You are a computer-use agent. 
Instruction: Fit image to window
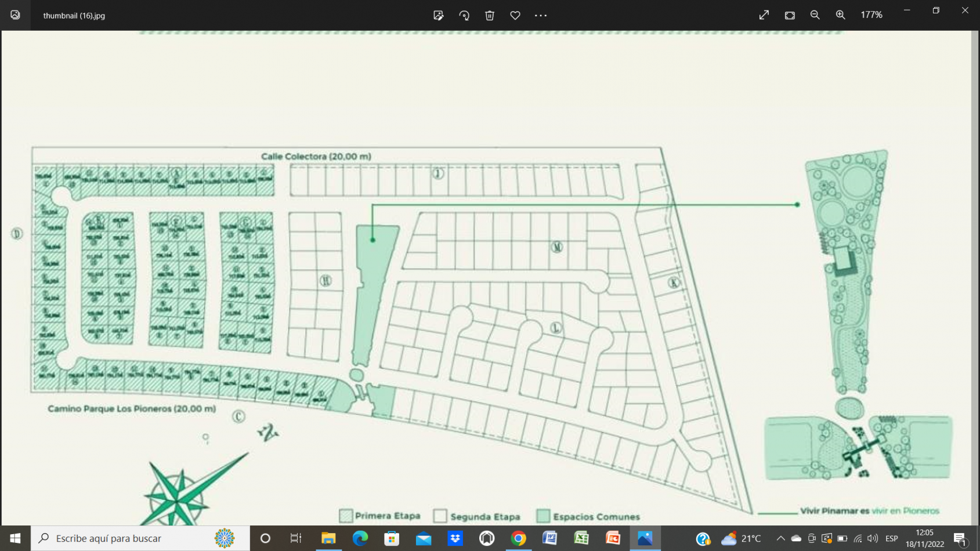point(790,15)
